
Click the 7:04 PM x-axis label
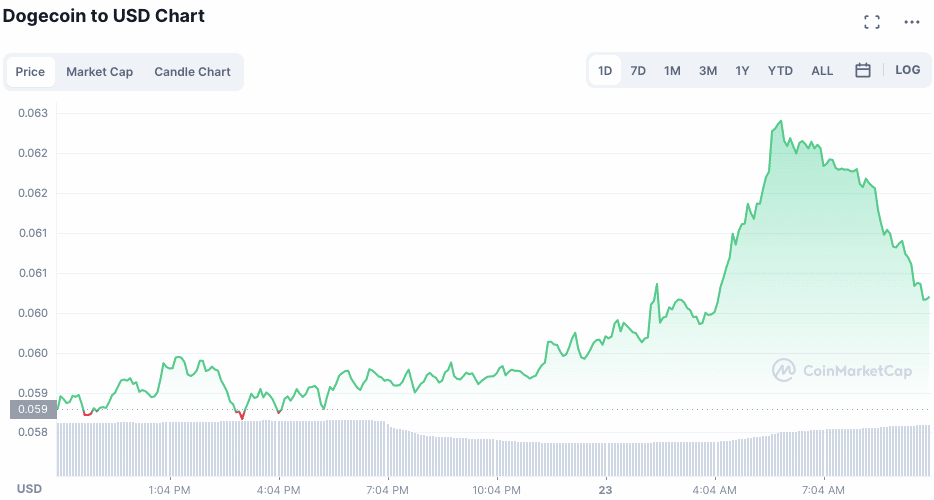pos(388,490)
